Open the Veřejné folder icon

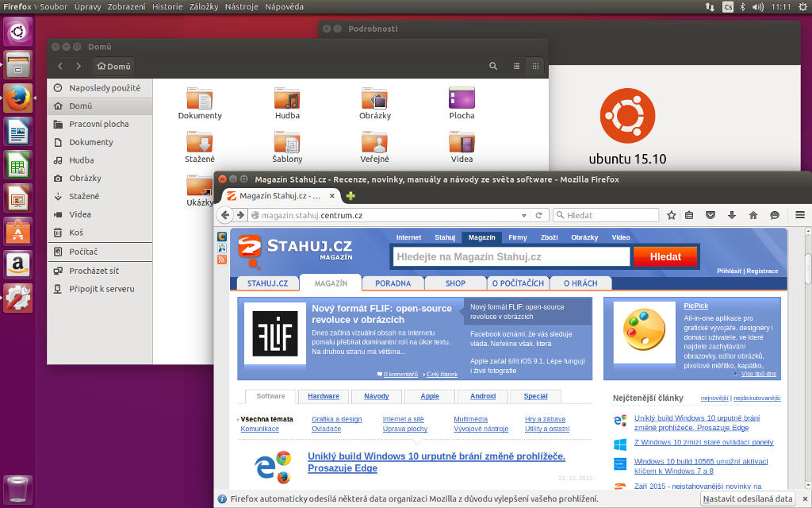click(375, 146)
